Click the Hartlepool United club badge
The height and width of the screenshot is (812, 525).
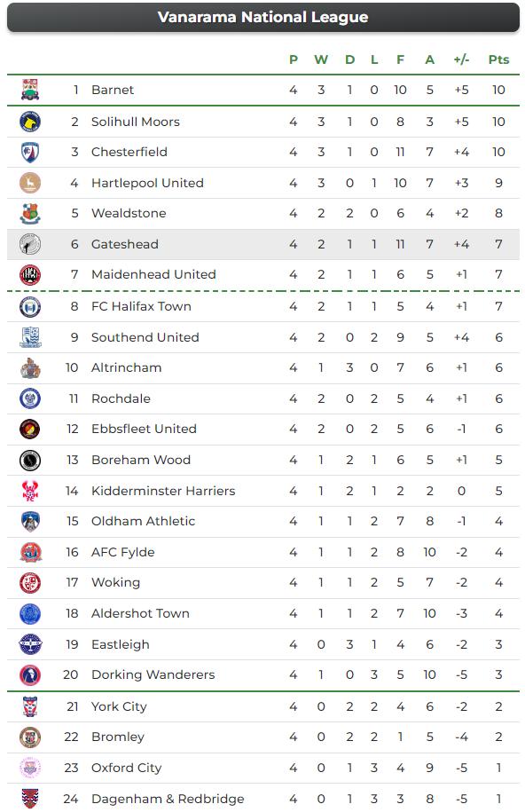click(x=30, y=183)
